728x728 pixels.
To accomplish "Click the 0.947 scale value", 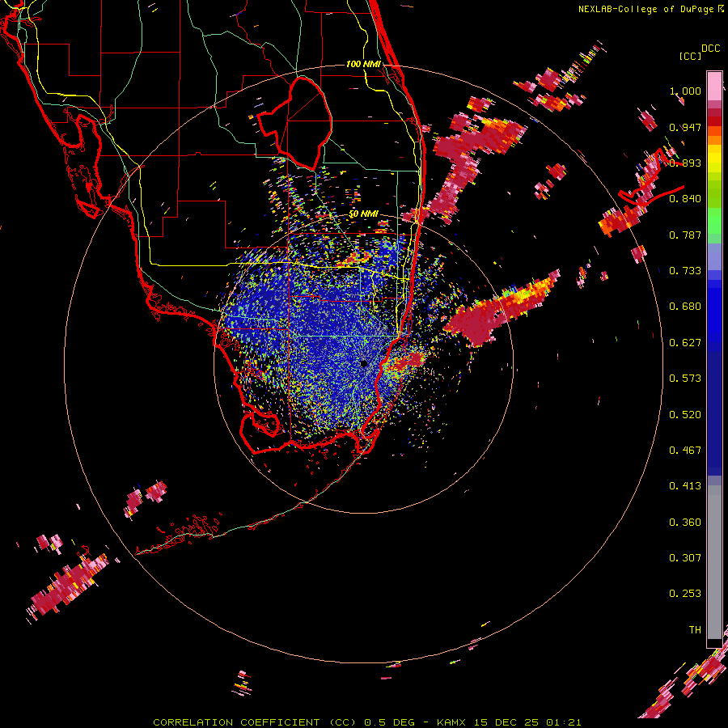I will coord(685,127).
